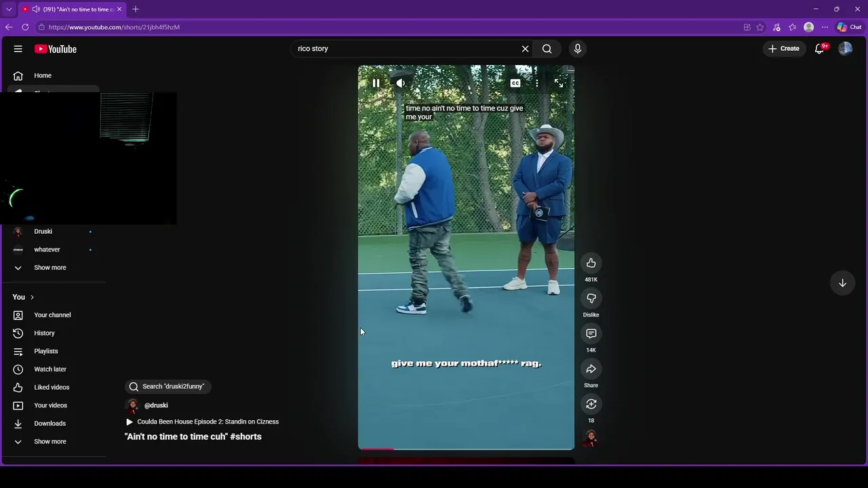Go to next Short with down arrow

point(842,283)
